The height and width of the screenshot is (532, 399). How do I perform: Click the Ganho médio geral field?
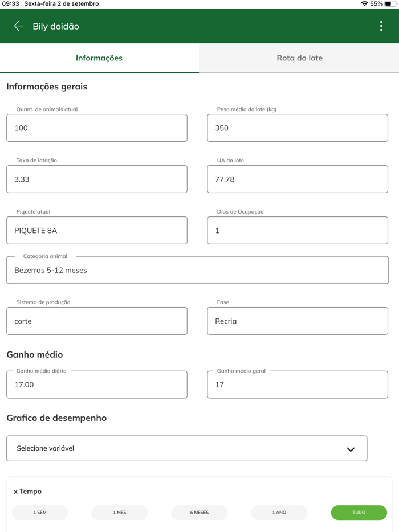(x=298, y=384)
